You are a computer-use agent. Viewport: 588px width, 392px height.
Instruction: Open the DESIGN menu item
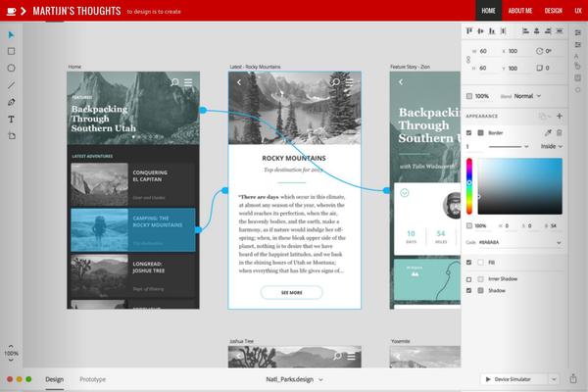[x=553, y=11]
